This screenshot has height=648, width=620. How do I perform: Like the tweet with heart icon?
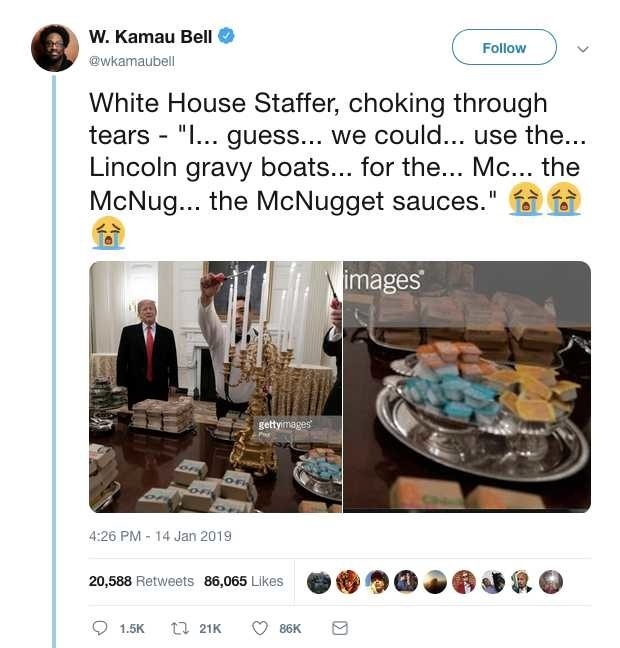point(260,628)
